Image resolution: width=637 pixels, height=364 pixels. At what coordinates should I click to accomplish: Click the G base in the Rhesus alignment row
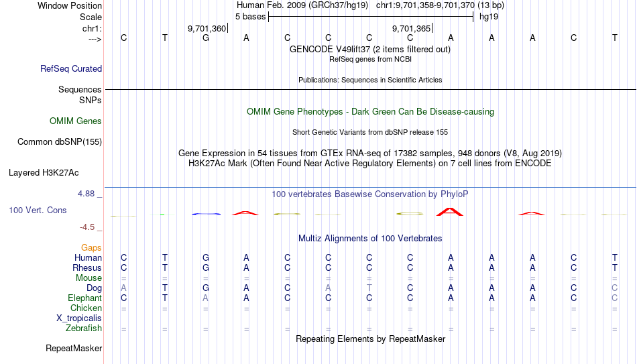click(x=206, y=267)
